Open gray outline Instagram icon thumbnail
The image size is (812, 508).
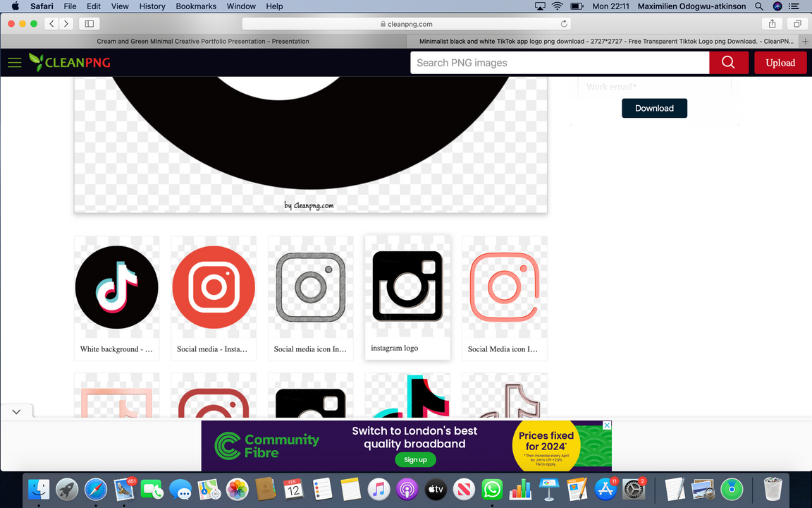coord(310,287)
